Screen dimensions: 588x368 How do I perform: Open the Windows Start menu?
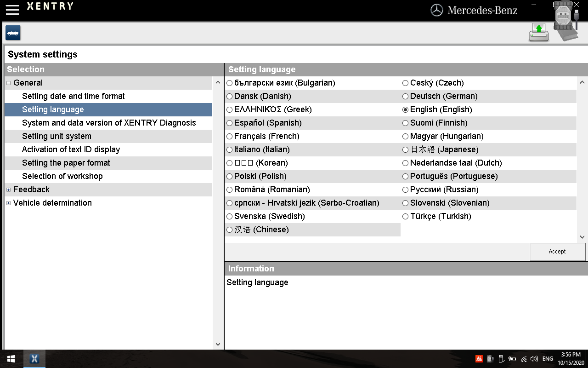click(x=11, y=359)
